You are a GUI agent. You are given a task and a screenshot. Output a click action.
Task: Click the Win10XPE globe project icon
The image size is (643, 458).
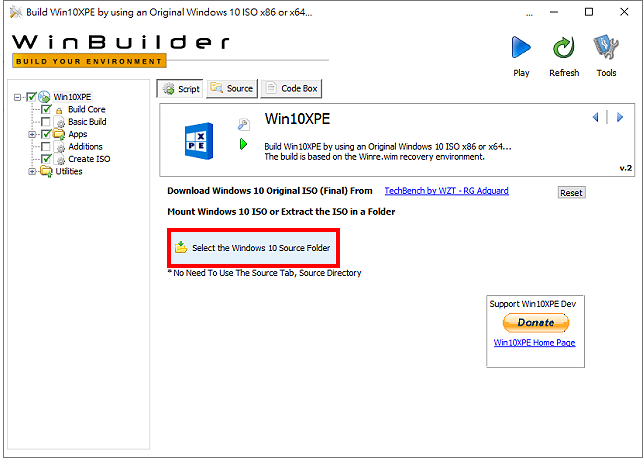pyautogui.click(x=44, y=97)
